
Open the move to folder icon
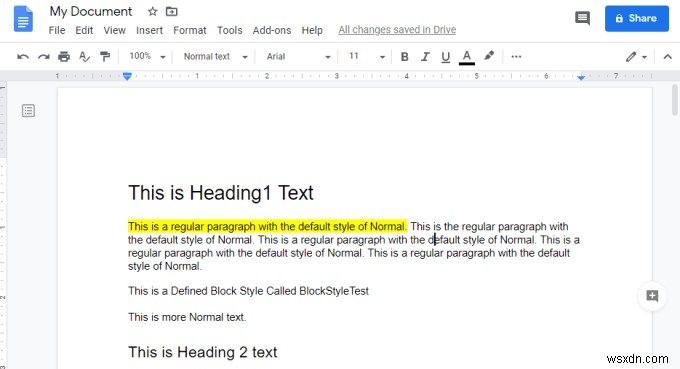point(172,12)
